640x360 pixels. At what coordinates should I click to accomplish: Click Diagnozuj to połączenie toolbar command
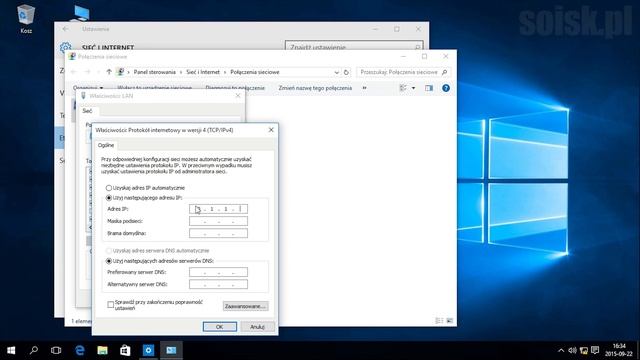tap(235, 88)
